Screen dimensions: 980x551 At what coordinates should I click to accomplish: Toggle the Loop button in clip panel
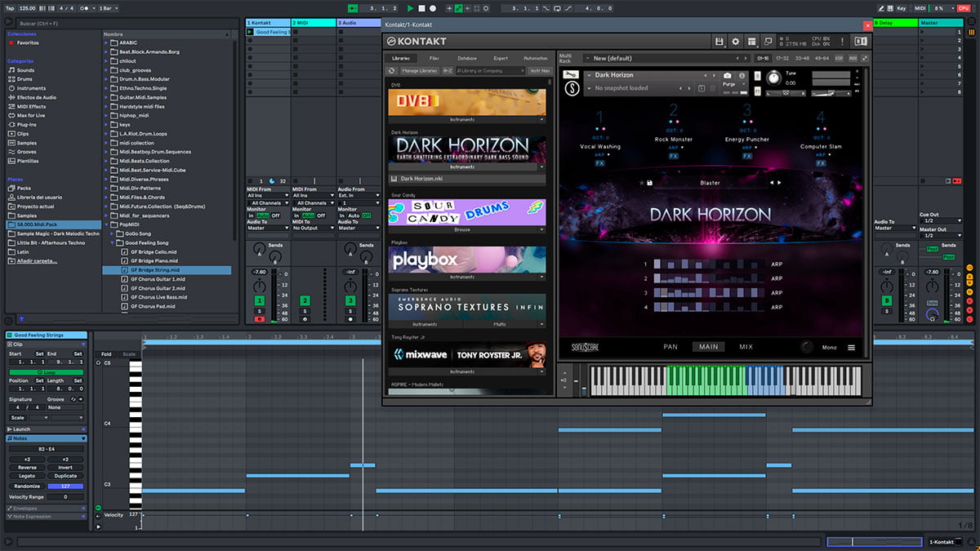(46, 372)
